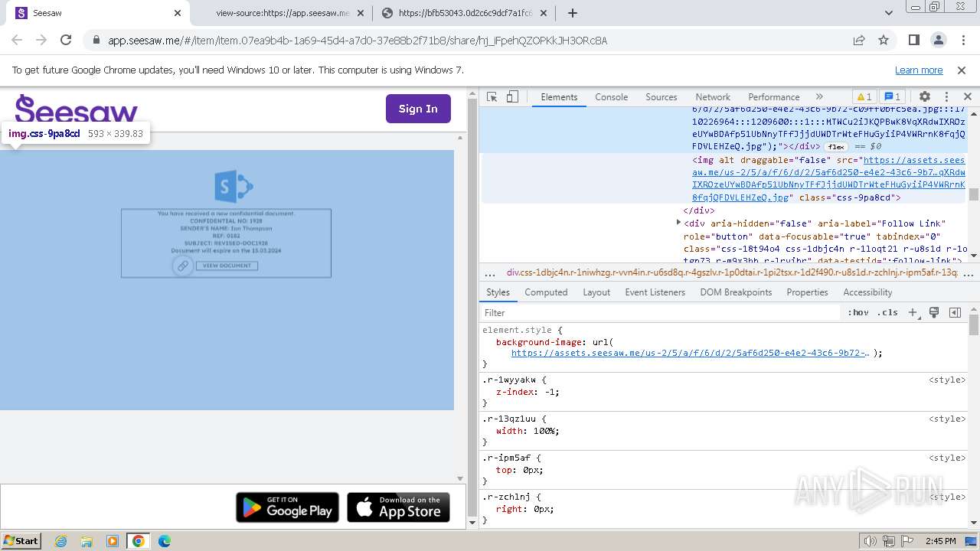Toggle the .cls class editor
This screenshot has height=551, width=980.
coord(888,312)
